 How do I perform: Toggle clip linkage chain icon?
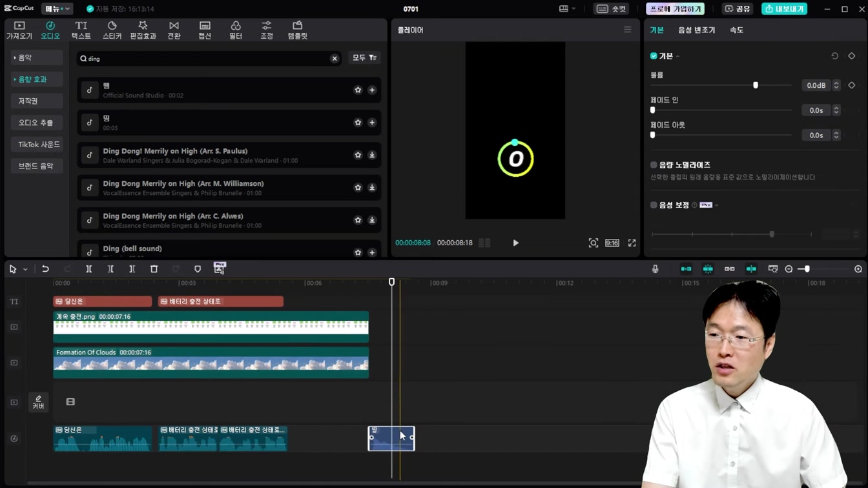pyautogui.click(x=730, y=269)
